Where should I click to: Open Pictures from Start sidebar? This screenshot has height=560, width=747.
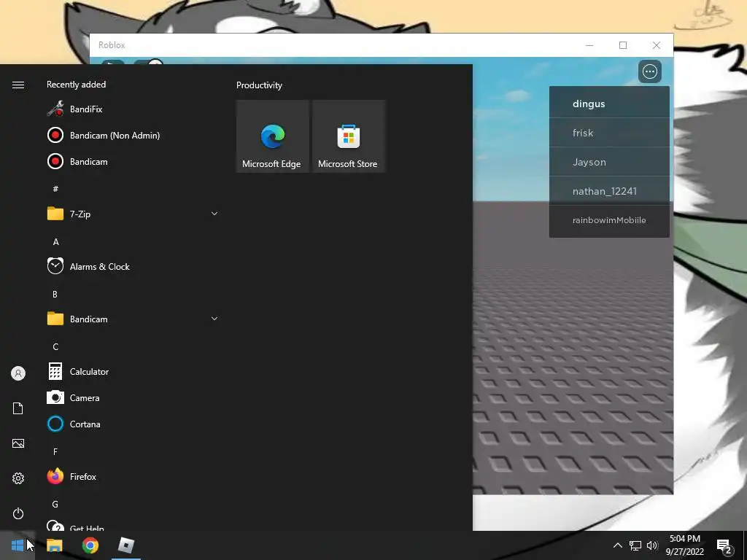(18, 443)
